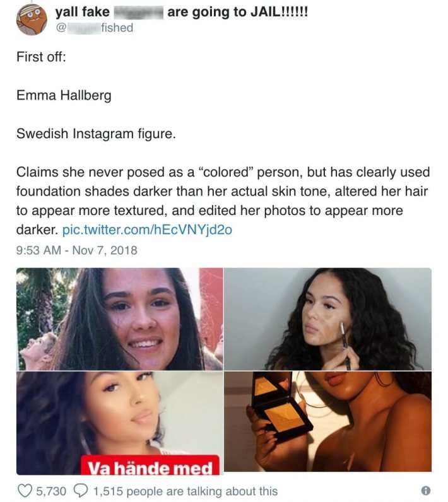Open the display name starting with 'yall fake'
The height and width of the screenshot is (502, 448).
point(182,12)
